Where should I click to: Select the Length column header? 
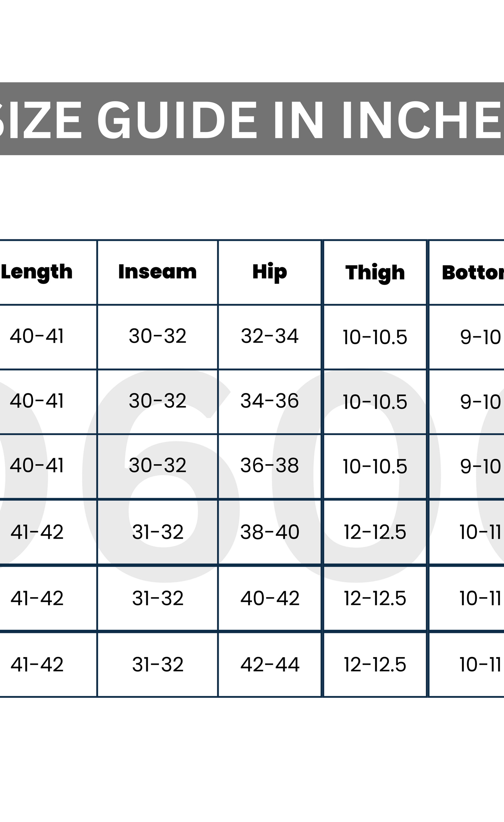tap(37, 272)
